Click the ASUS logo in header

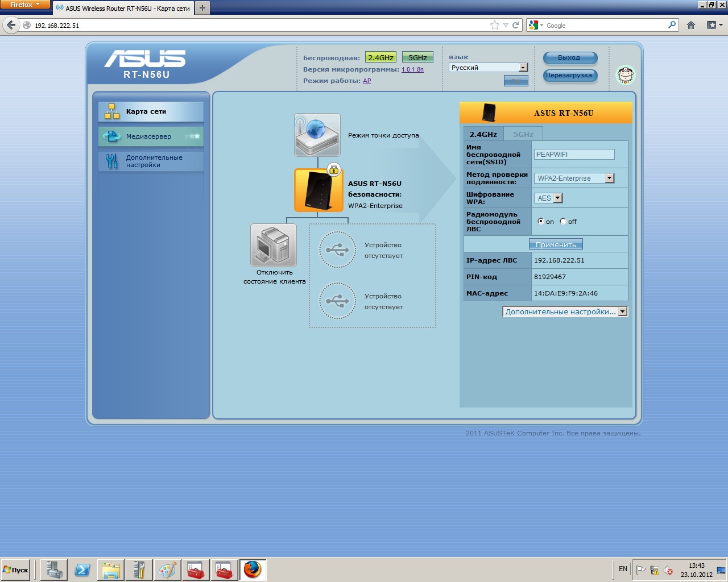point(145,59)
